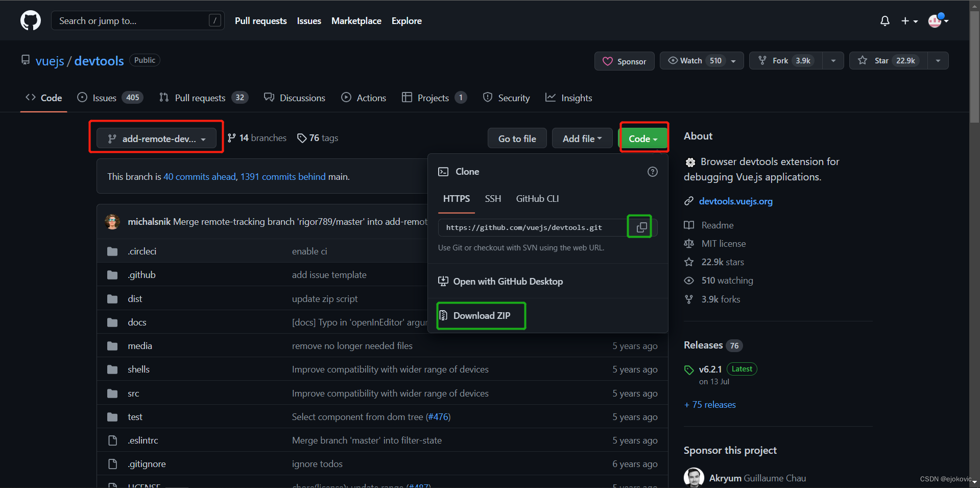The height and width of the screenshot is (488, 980).
Task: Open the michalsnik author link
Action: point(149,221)
